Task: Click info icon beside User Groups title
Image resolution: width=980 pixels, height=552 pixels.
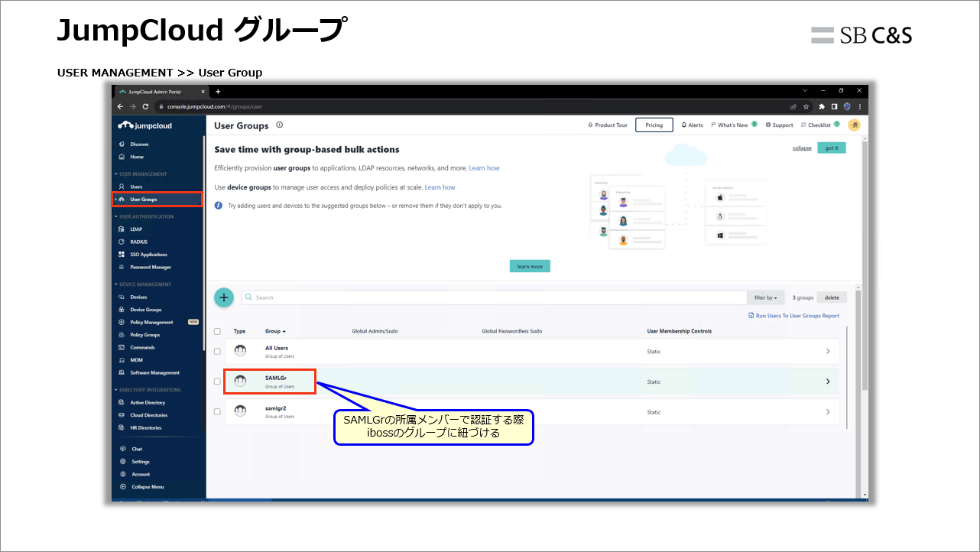Action: point(279,125)
